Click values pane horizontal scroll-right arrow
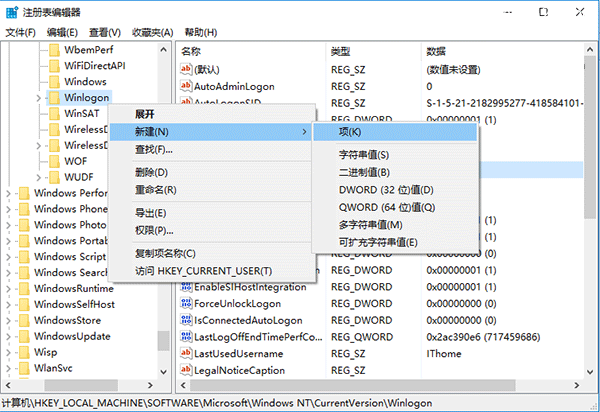600x412 pixels. point(577,385)
